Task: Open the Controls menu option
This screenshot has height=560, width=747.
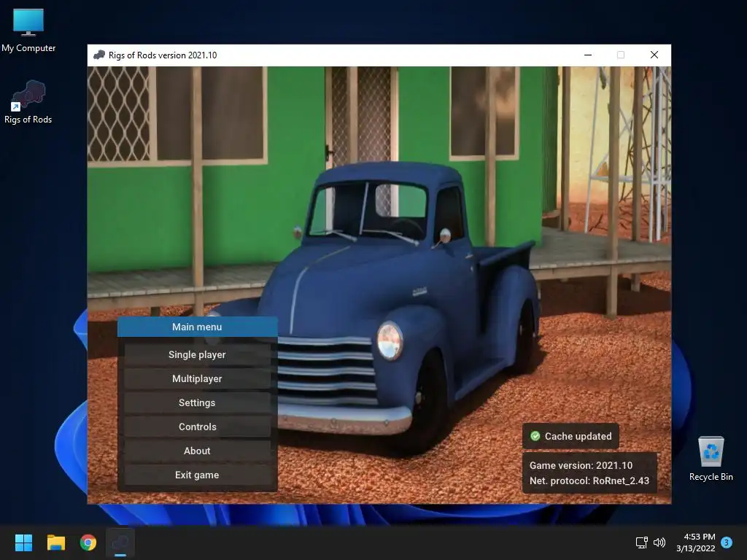Action: pyautogui.click(x=197, y=427)
